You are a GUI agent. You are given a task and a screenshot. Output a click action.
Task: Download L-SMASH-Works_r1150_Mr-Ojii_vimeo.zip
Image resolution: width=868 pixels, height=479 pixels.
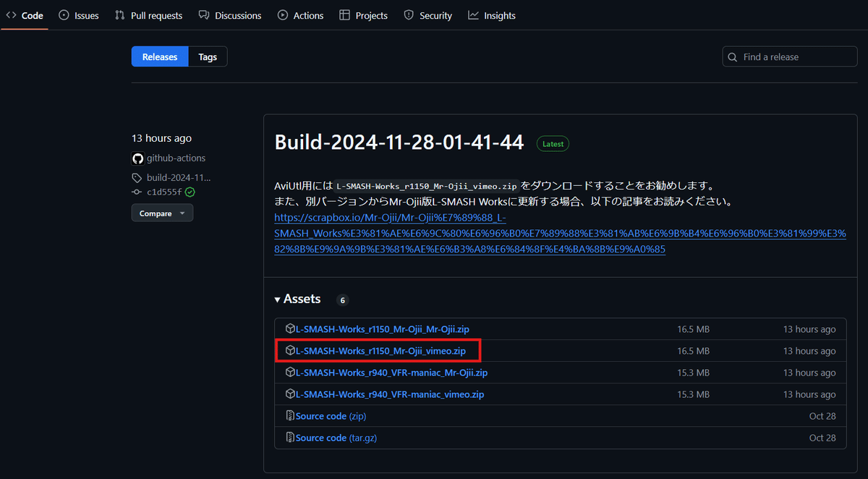[380, 351]
